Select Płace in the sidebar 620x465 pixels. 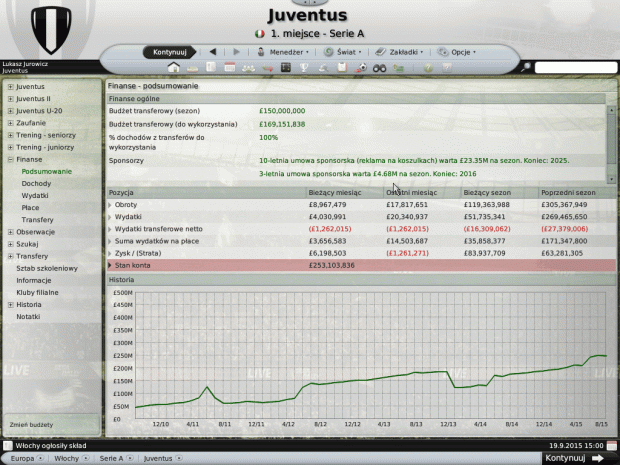30,208
